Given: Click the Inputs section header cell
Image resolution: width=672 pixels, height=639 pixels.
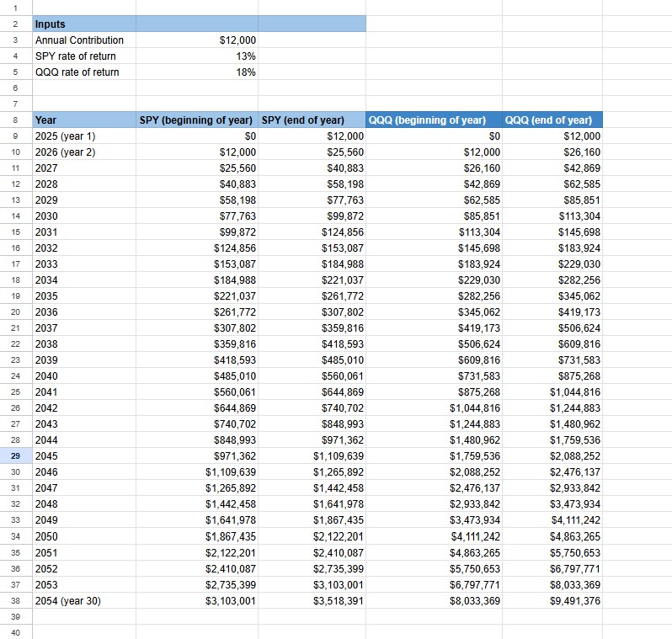Looking at the screenshot, I should (x=83, y=24).
